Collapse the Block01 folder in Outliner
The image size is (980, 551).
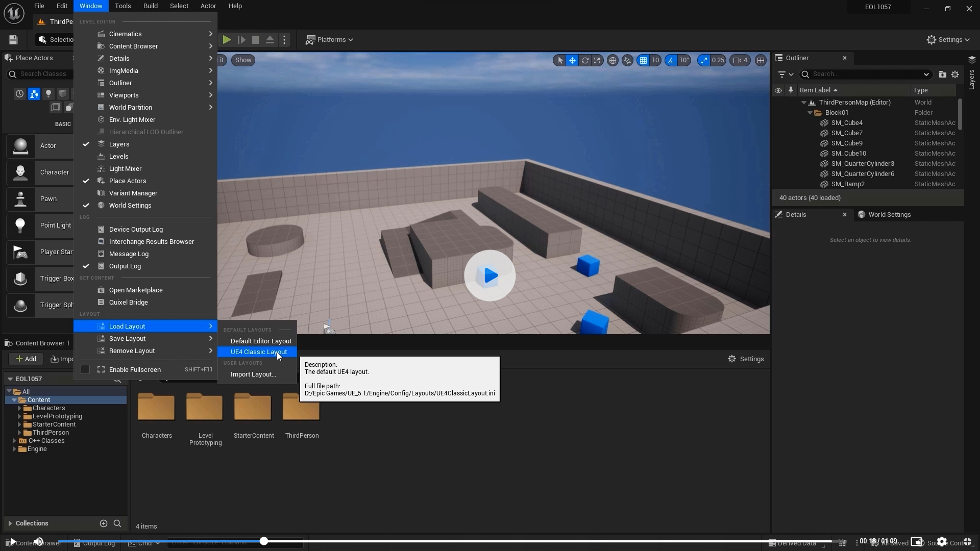(810, 113)
